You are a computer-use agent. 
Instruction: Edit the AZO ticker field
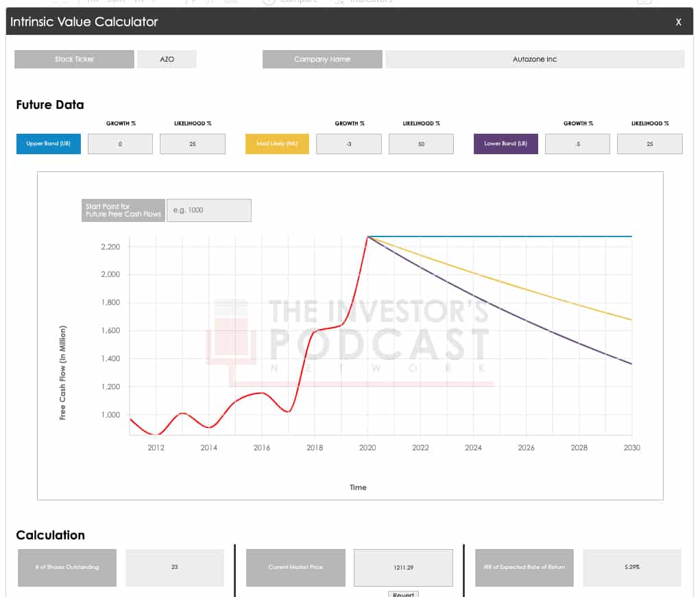click(x=167, y=59)
